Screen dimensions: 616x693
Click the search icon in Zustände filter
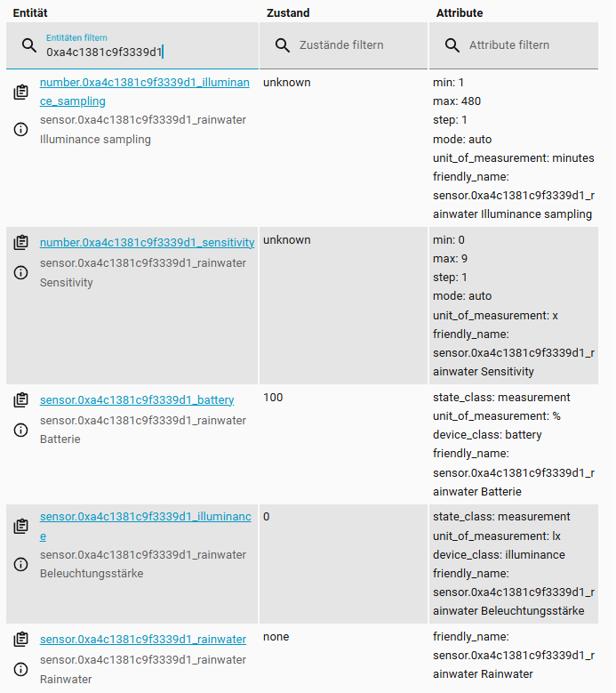pos(283,45)
